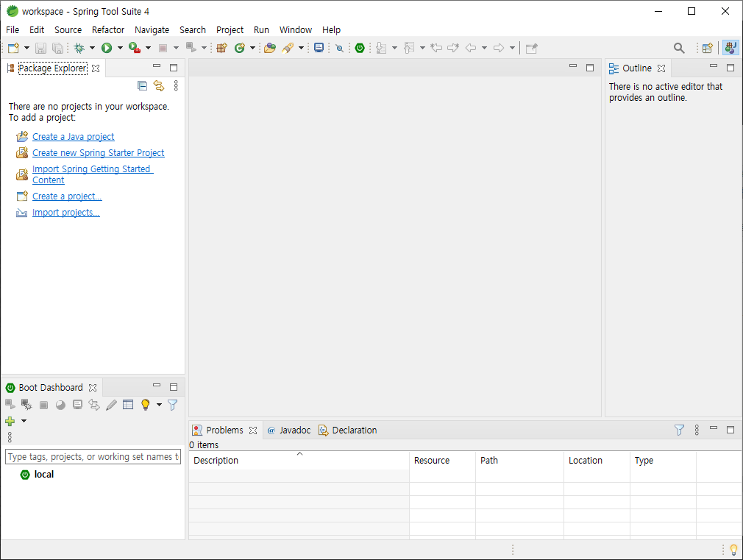Screen dimensions: 743x560
Task: Click the Open Perspective icon
Action: (708, 48)
